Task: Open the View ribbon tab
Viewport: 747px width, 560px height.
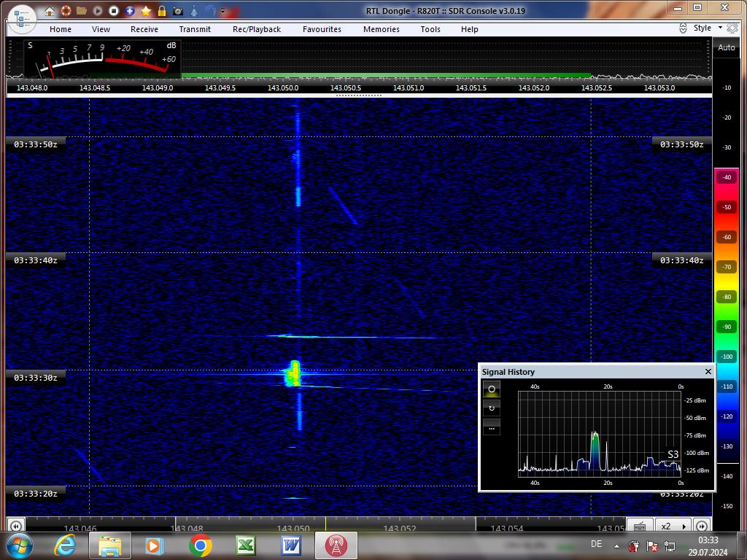Action: [x=101, y=29]
